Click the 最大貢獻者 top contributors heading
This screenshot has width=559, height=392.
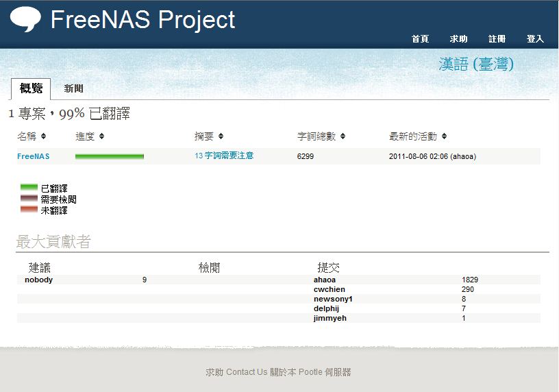(53, 241)
